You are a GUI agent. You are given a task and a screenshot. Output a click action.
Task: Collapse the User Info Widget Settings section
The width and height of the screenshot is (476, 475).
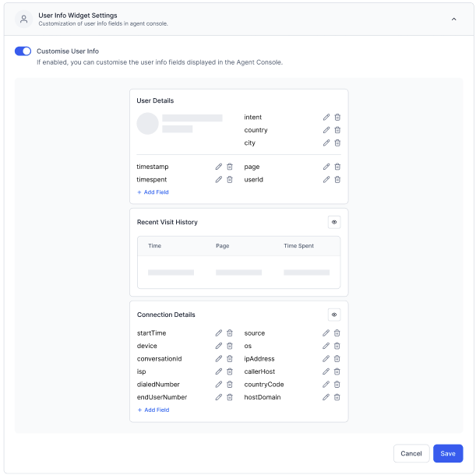pos(453,19)
